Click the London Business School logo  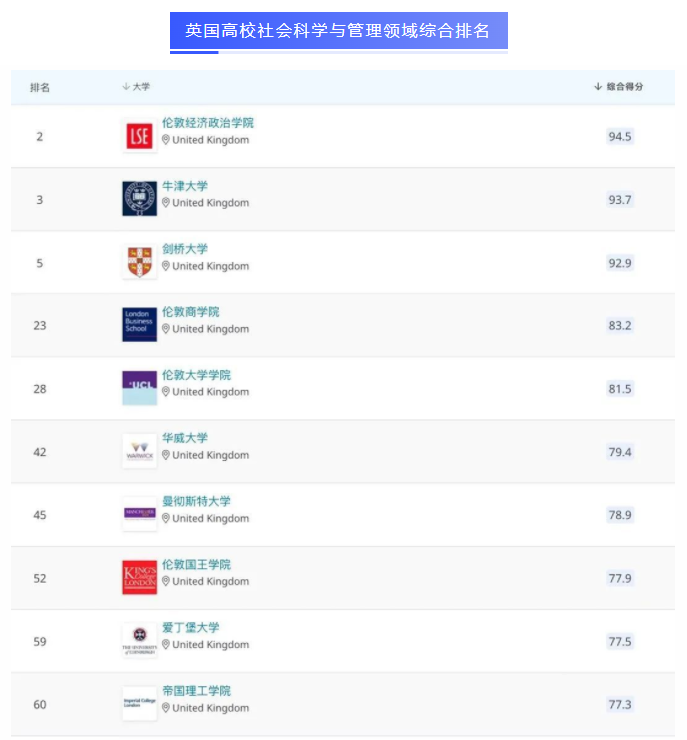[139, 325]
